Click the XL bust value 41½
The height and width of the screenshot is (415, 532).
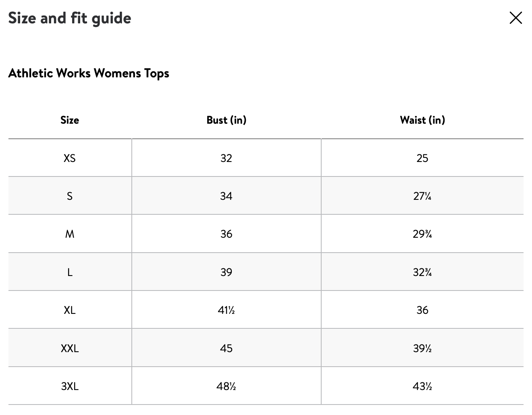click(x=226, y=310)
